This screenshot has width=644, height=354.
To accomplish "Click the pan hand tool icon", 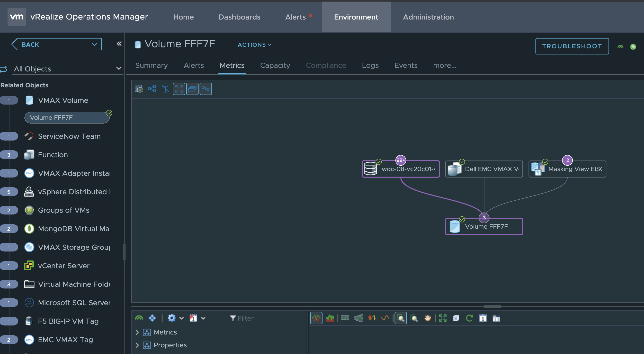I will 427,318.
